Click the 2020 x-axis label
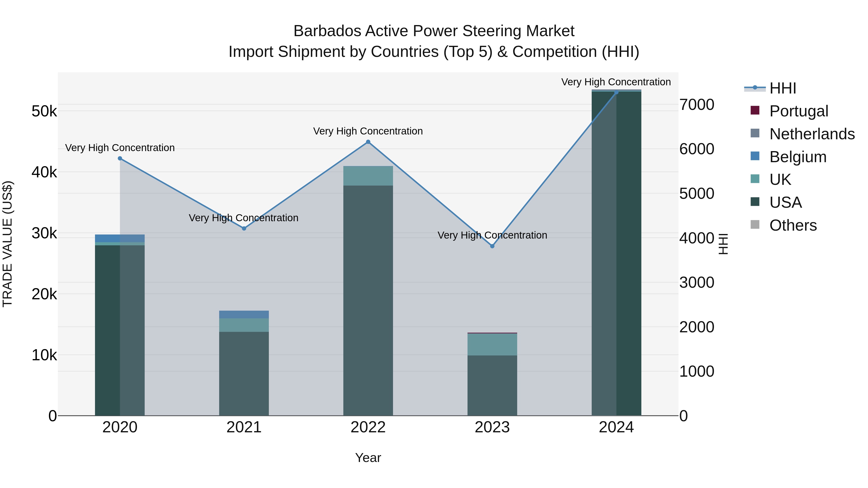The image size is (868, 488). 120,427
